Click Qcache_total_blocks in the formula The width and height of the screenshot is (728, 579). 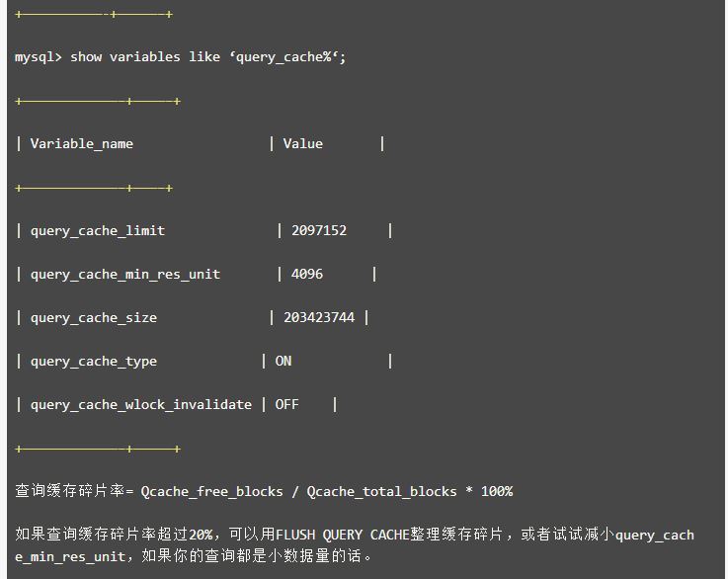point(381,491)
